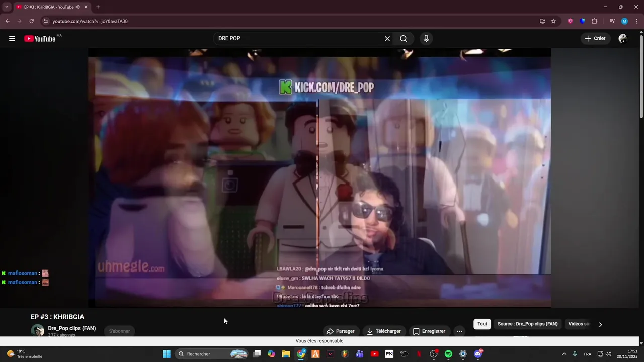The height and width of the screenshot is (362, 644).
Task: Select Source : Dre_Pop clips (FAN) chip
Action: [528, 324]
